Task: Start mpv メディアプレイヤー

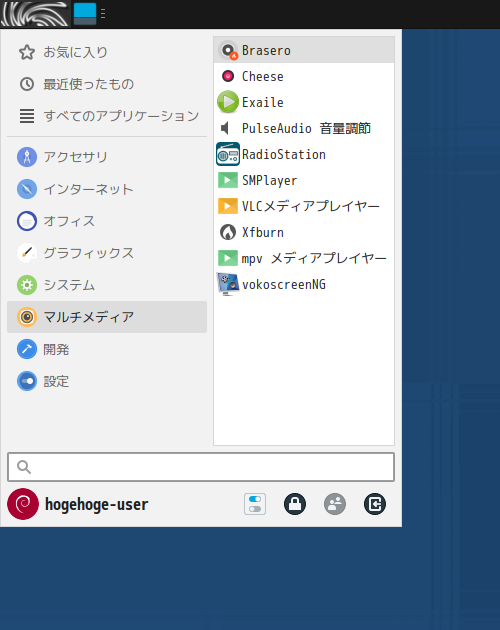Action: (x=304, y=258)
